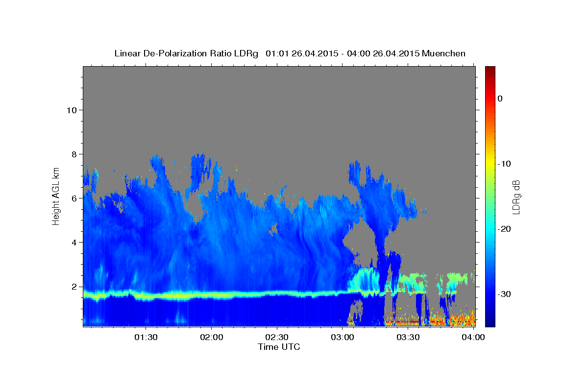Click the 04:00 time tick label
588x392 pixels.
pyautogui.click(x=473, y=338)
